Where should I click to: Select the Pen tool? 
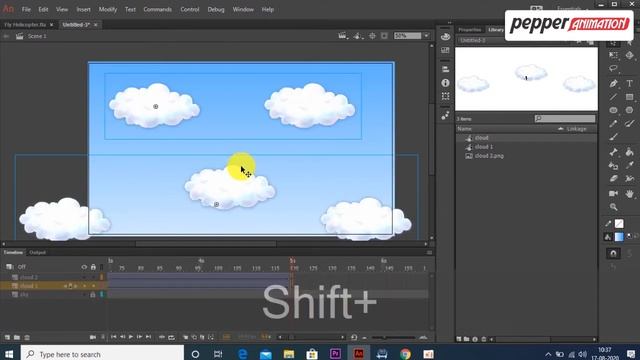tap(613, 83)
